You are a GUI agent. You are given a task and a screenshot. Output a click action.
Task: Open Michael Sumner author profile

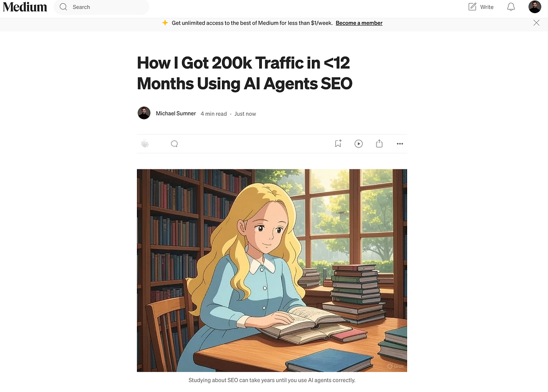[x=176, y=113]
